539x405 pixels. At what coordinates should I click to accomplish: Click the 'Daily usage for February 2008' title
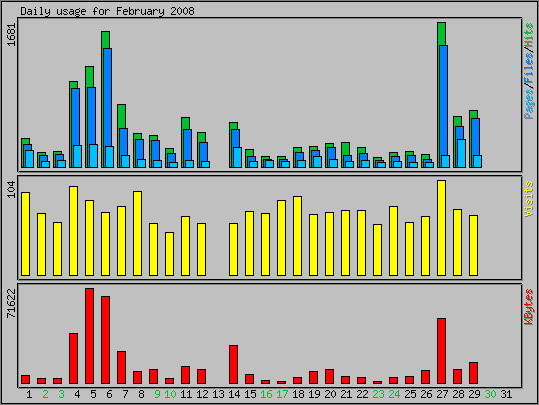tap(107, 11)
